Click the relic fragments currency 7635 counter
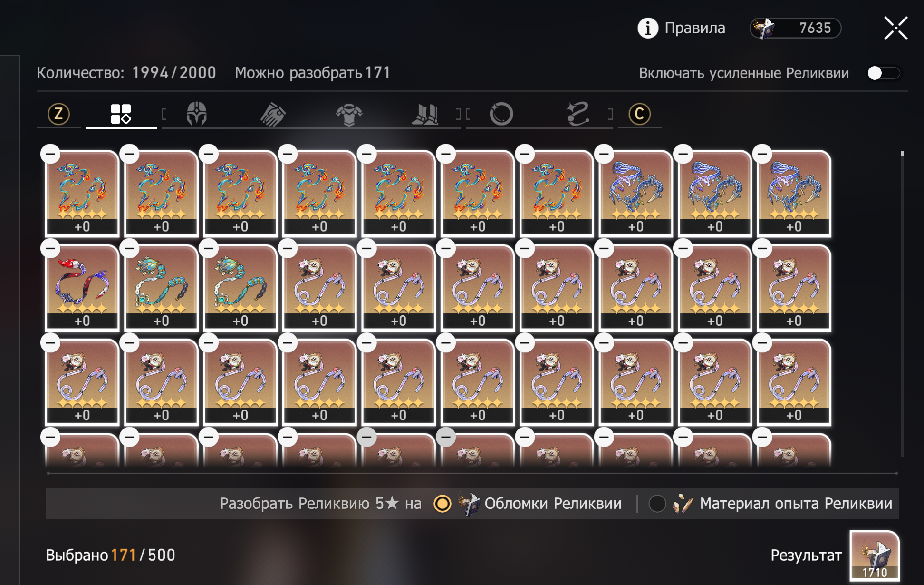Viewport: 924px width, 585px height. point(796,28)
